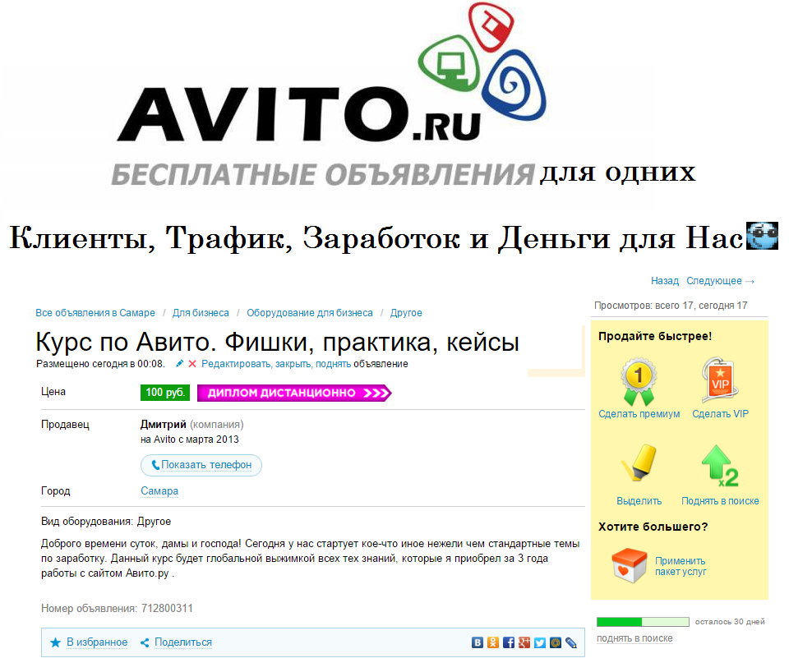
Task: Reveal the seller's number with 'Показать телефон'
Action: coord(200,466)
